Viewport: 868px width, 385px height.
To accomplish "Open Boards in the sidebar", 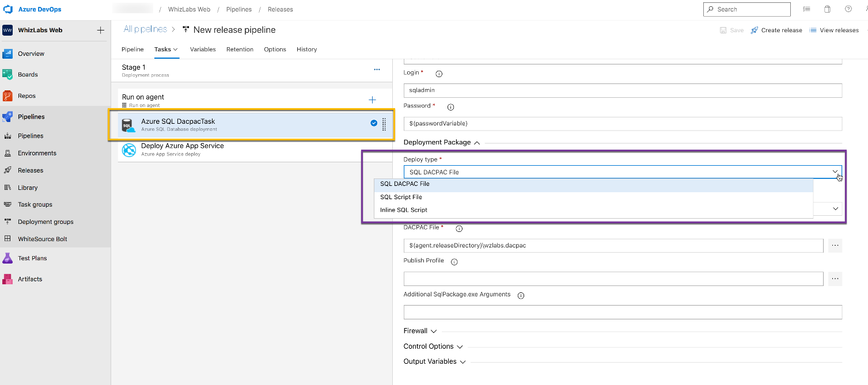I will click(28, 74).
